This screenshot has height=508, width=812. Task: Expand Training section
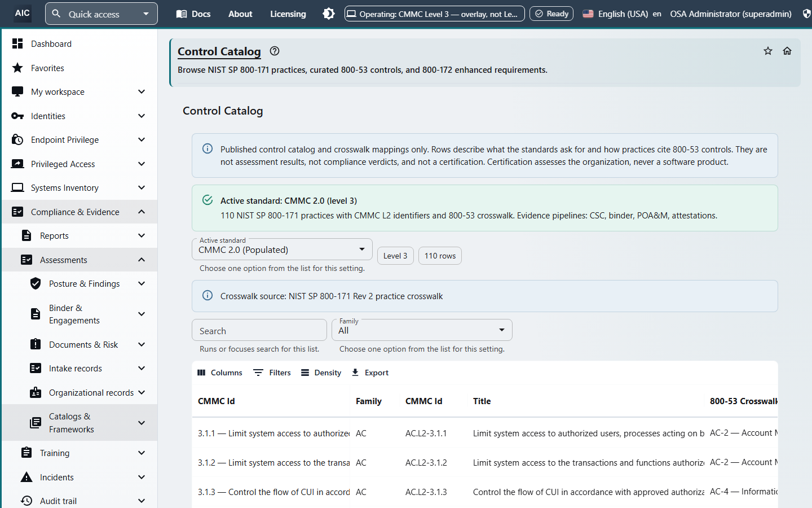pos(79,453)
